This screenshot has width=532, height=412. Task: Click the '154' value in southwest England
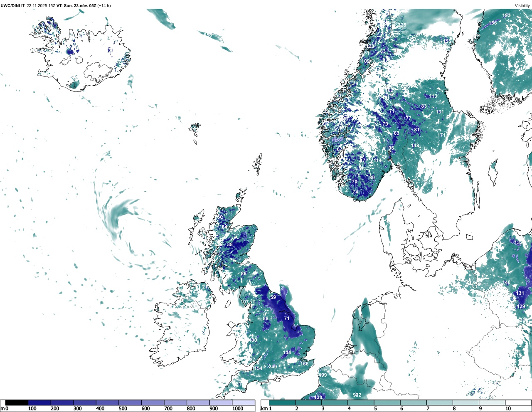click(x=259, y=369)
